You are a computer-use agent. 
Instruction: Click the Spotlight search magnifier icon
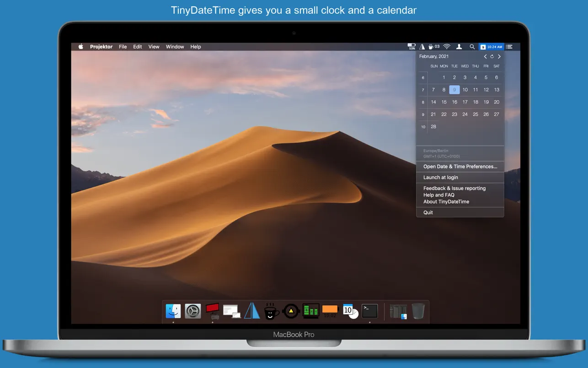[x=472, y=46]
